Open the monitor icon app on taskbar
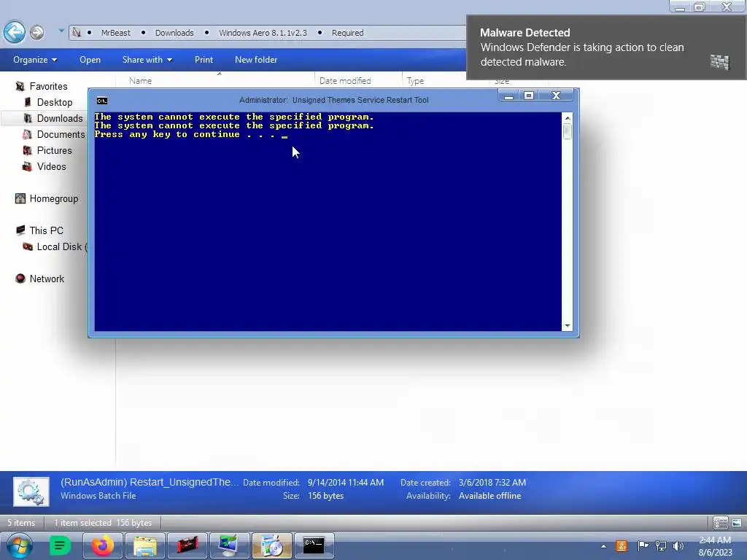 pyautogui.click(x=229, y=545)
